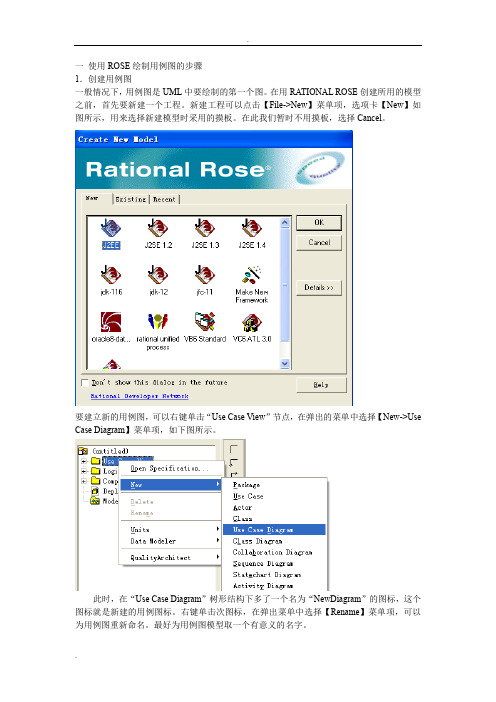Click the template list scroll down arrow
This screenshot has height=702, width=496.
pyautogui.click(x=285, y=364)
